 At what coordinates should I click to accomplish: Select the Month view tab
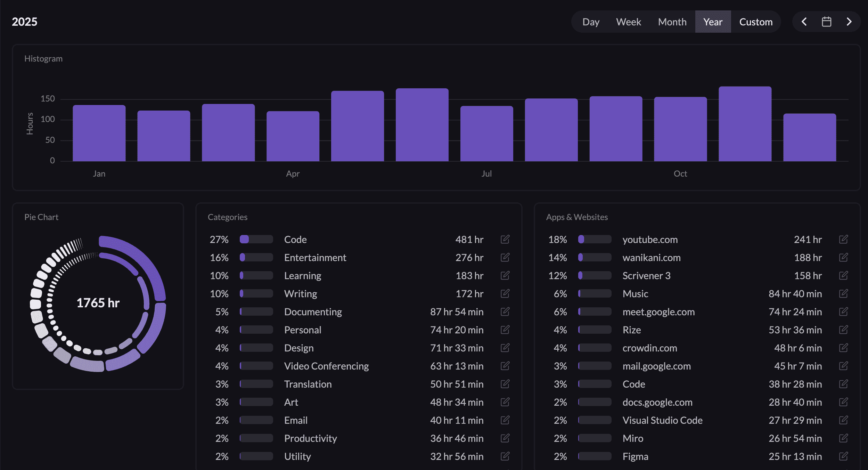point(672,22)
